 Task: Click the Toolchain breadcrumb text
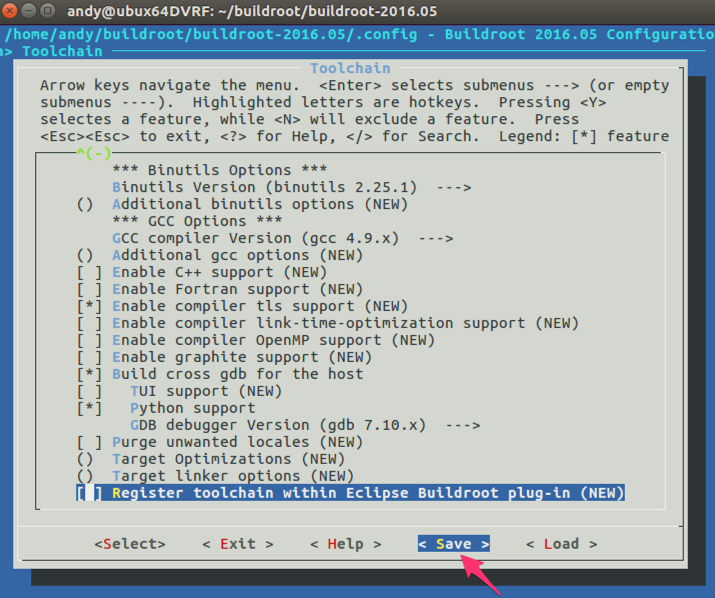tap(62, 51)
